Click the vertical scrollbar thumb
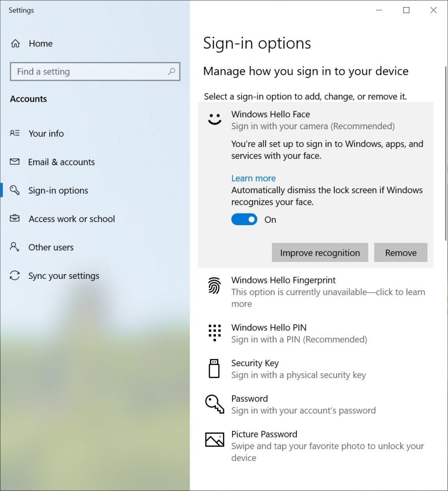This screenshot has height=491, width=448. 446,153
